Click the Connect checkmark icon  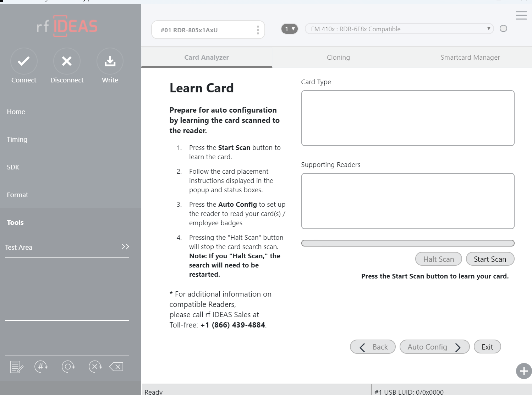(24, 61)
